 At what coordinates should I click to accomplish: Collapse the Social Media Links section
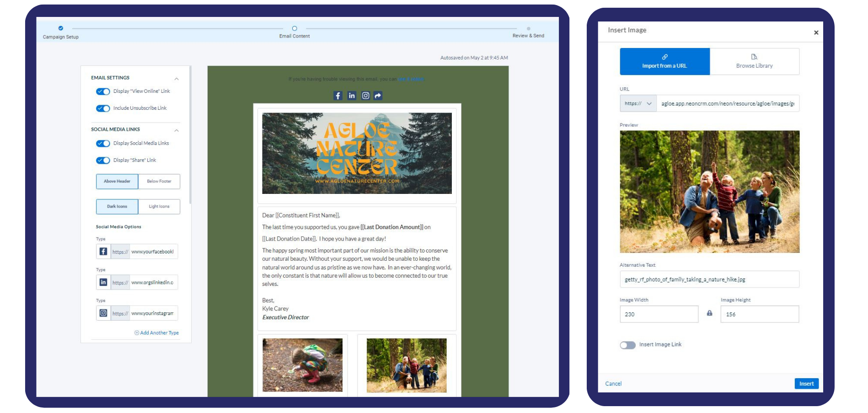coord(177,130)
